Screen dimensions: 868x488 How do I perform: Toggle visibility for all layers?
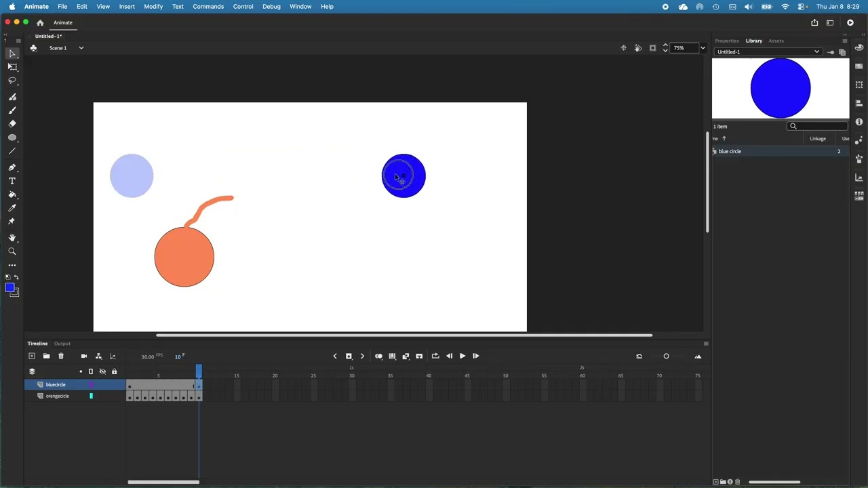point(102,371)
